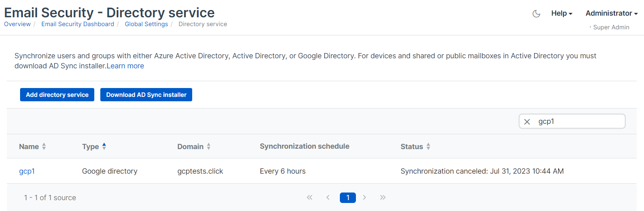Navigate to Overview breadcrumb
The width and height of the screenshot is (644, 211).
click(x=17, y=24)
